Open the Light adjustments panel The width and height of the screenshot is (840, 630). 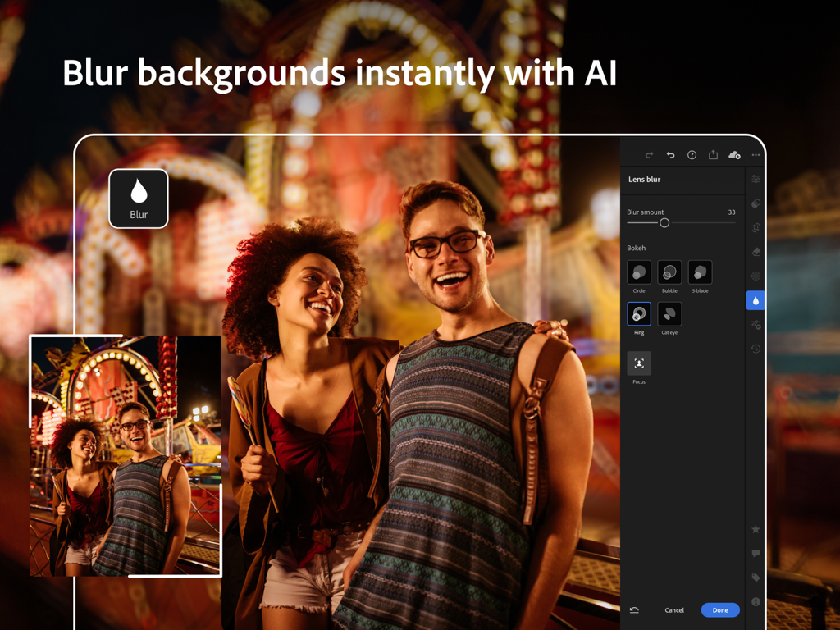(x=755, y=179)
